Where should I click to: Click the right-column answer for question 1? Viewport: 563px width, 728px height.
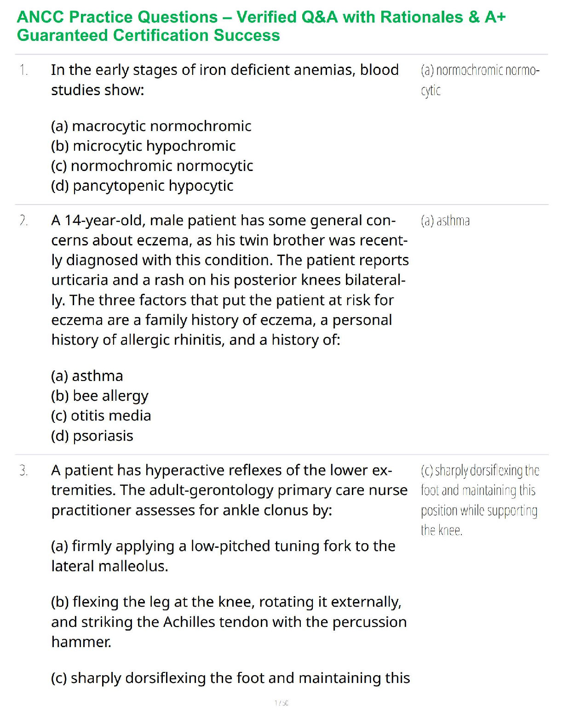tap(479, 80)
